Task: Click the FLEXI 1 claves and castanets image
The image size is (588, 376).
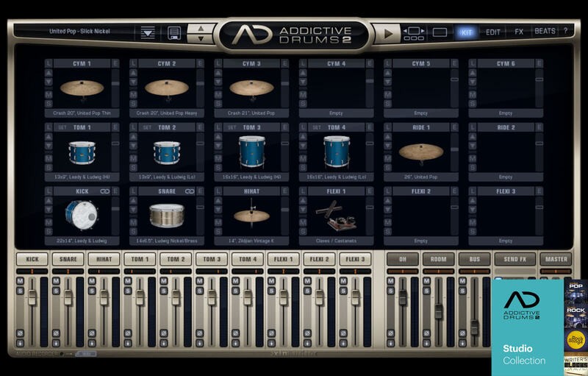Action: tap(337, 217)
